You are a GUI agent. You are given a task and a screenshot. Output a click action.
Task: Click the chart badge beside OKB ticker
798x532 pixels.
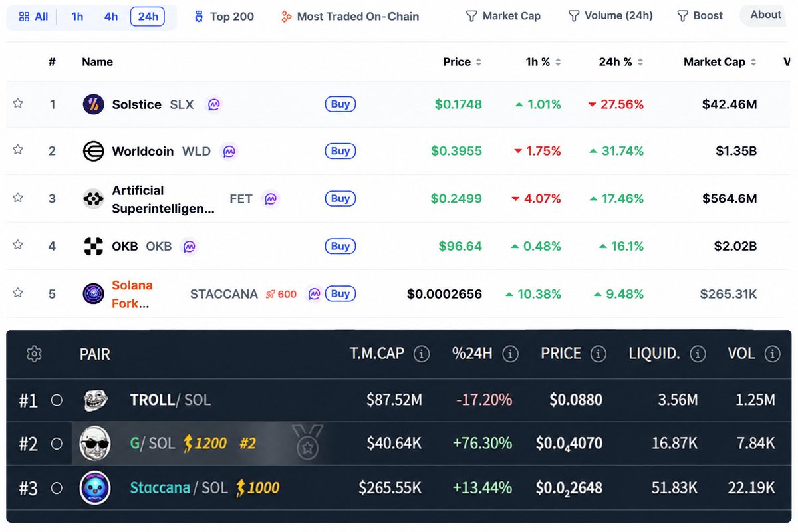click(190, 246)
